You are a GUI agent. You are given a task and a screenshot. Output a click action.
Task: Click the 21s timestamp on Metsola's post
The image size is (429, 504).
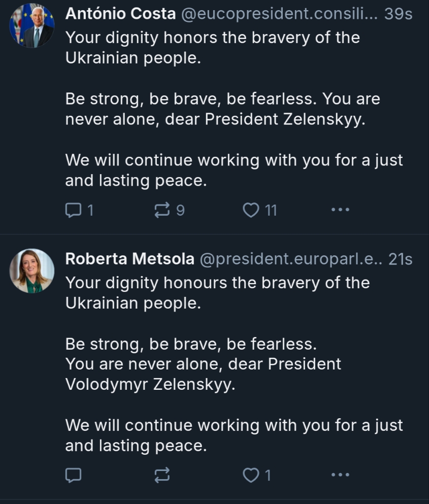coord(400,259)
